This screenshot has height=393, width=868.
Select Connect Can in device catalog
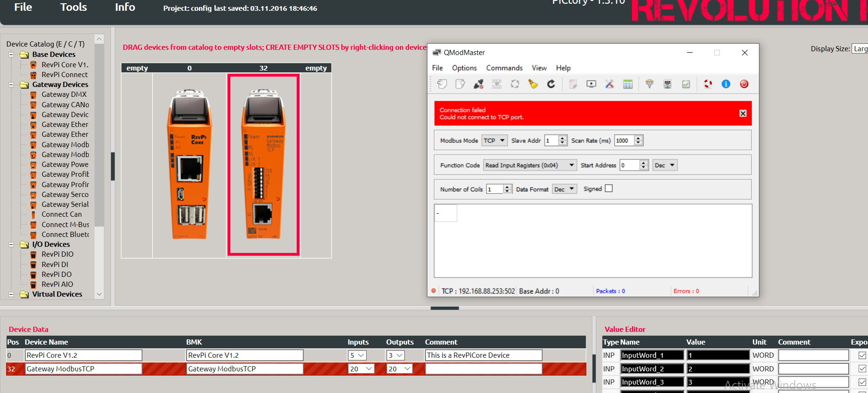coord(62,214)
